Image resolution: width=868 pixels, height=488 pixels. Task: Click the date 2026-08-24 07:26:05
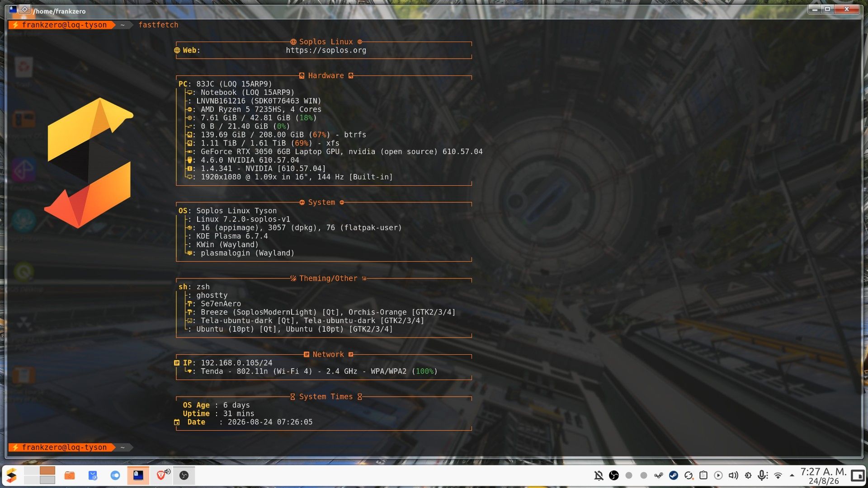[x=270, y=422]
